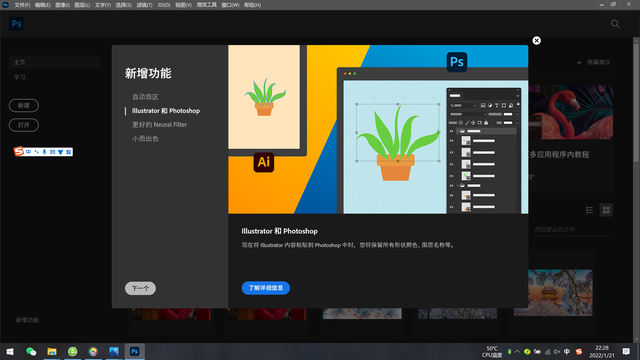This screenshot has width=640, height=360.
Task: Open the Windows Start menu
Action: 10,351
